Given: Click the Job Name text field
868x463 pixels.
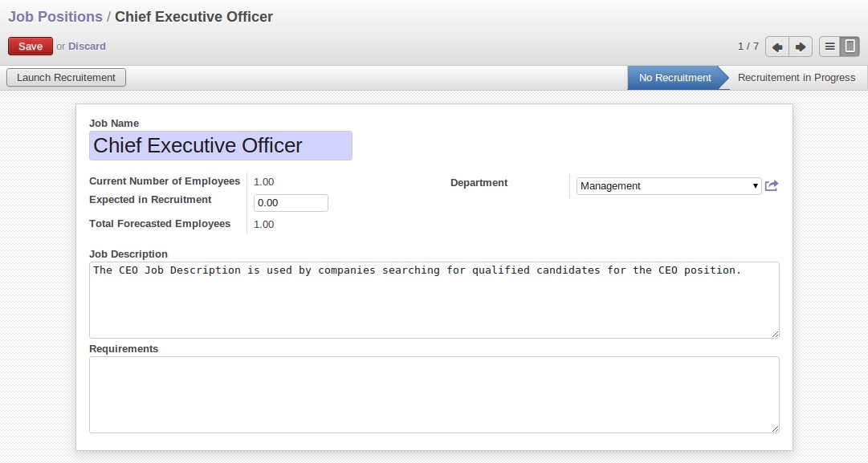Looking at the screenshot, I should click(x=220, y=146).
